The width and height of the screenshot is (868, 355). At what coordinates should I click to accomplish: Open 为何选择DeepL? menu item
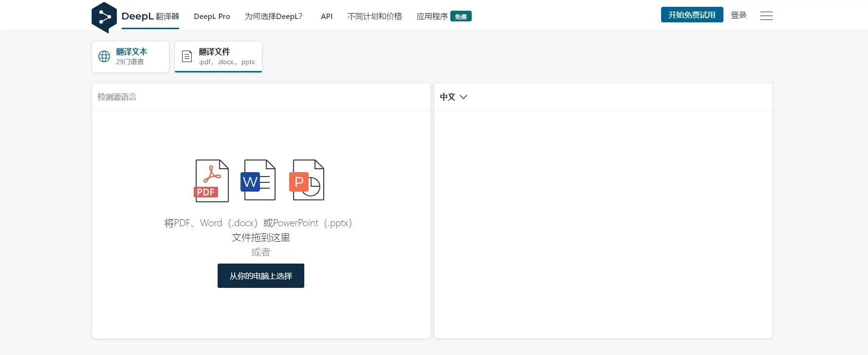point(274,17)
